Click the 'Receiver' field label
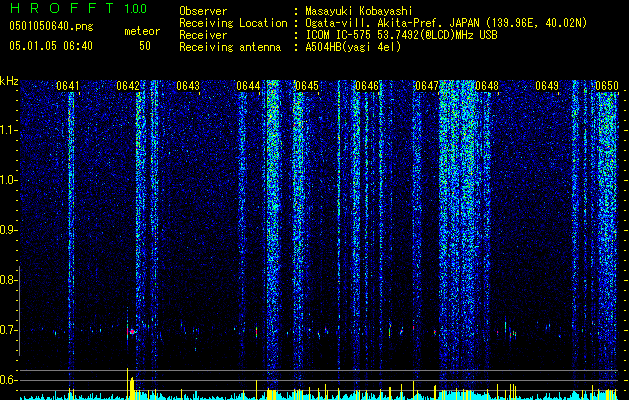The width and height of the screenshot is (629, 400). coord(203,35)
